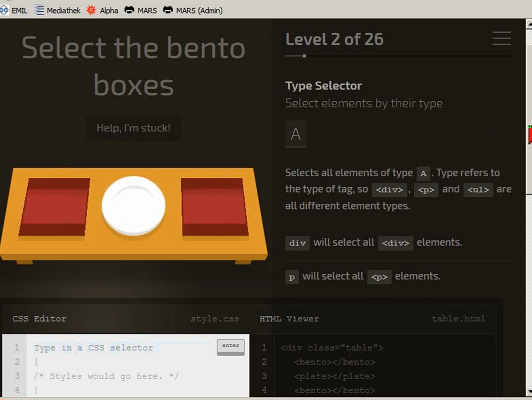Click the scrollbar up arrow
The height and width of the screenshot is (400, 532).
[x=529, y=24]
